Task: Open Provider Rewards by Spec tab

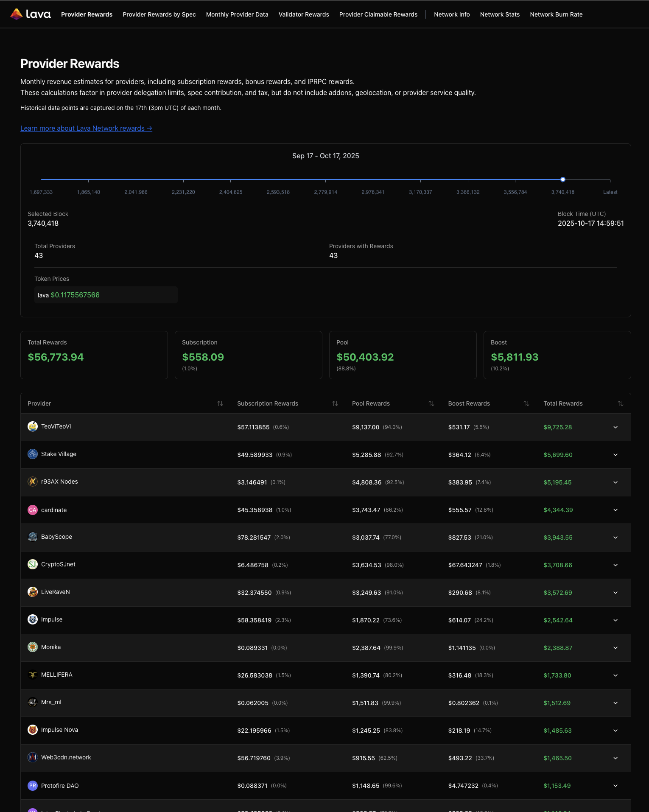Action: [x=159, y=14]
